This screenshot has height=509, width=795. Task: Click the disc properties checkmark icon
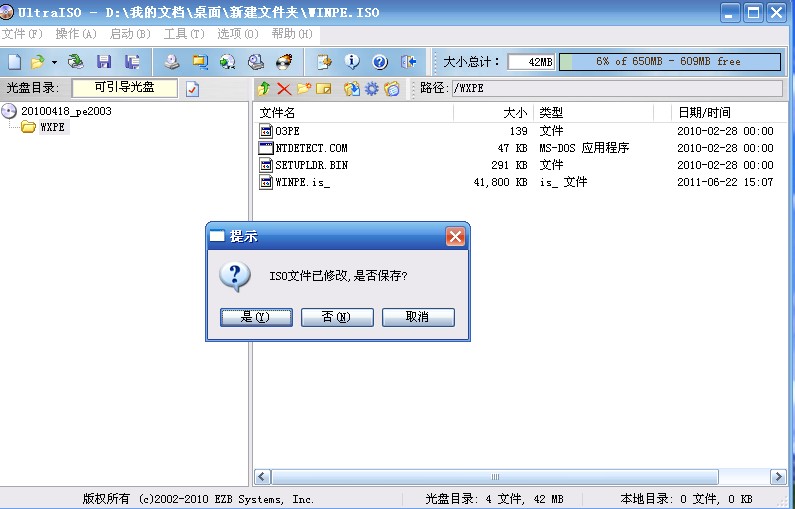(x=192, y=89)
